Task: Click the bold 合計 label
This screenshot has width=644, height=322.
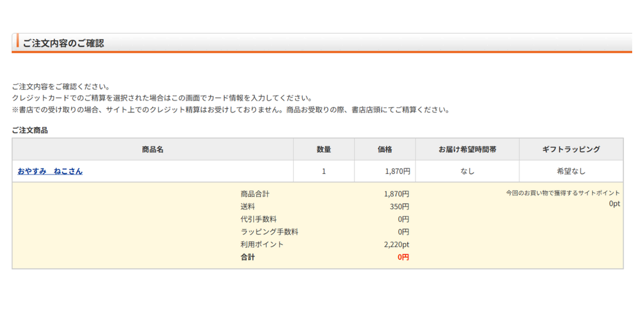Action: (x=248, y=257)
